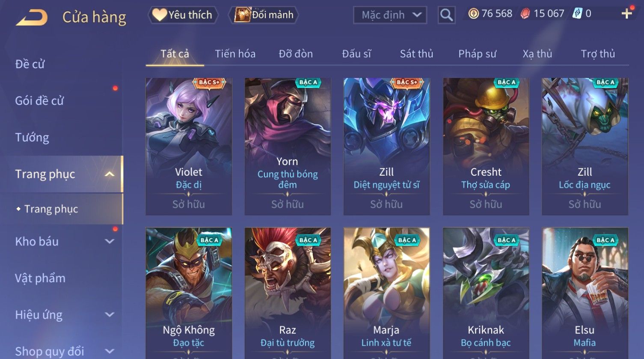This screenshot has width=644, height=359.
Task: Click the blue voucher currency icon
Action: (x=577, y=14)
